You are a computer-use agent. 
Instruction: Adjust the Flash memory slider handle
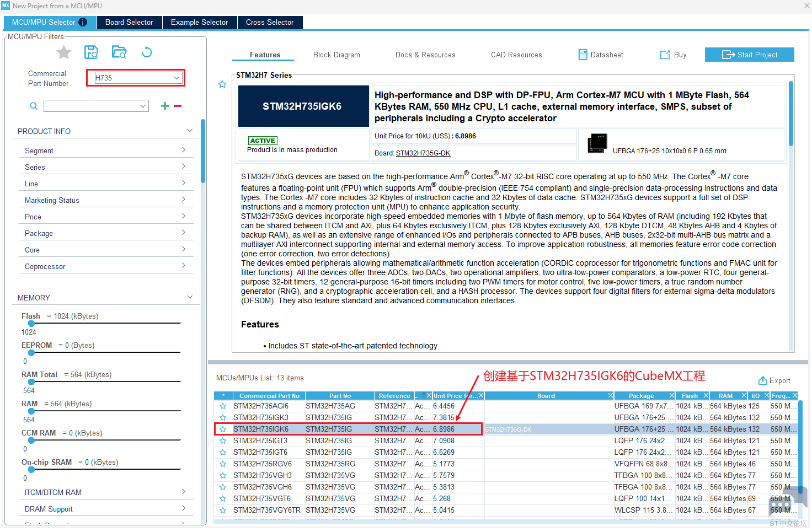pos(31,324)
